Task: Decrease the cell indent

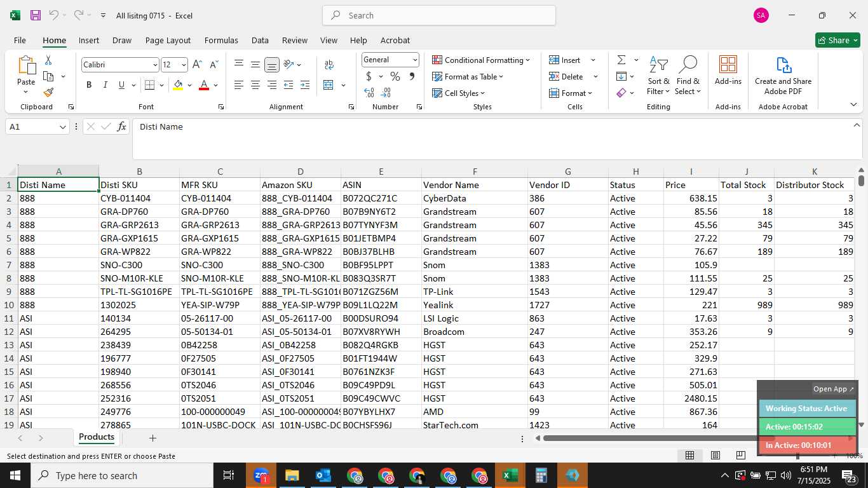Action: click(x=288, y=85)
